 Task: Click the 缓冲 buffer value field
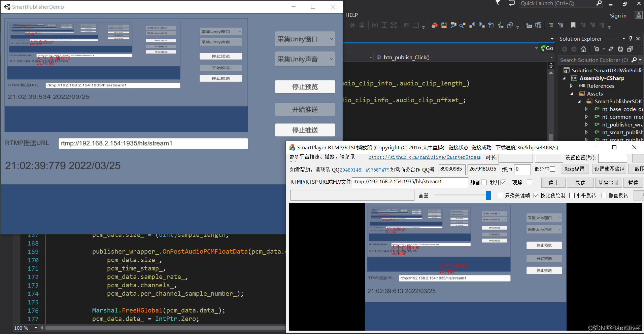click(522, 169)
